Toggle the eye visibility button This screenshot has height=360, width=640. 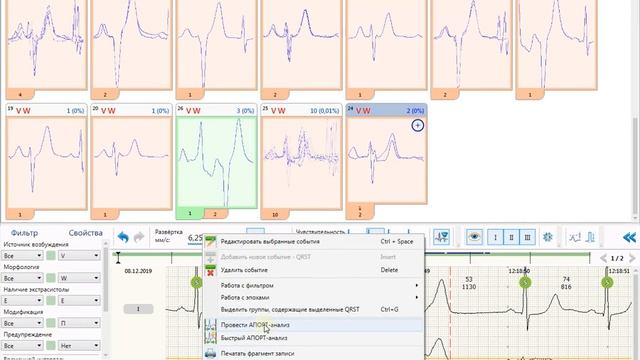[474, 237]
